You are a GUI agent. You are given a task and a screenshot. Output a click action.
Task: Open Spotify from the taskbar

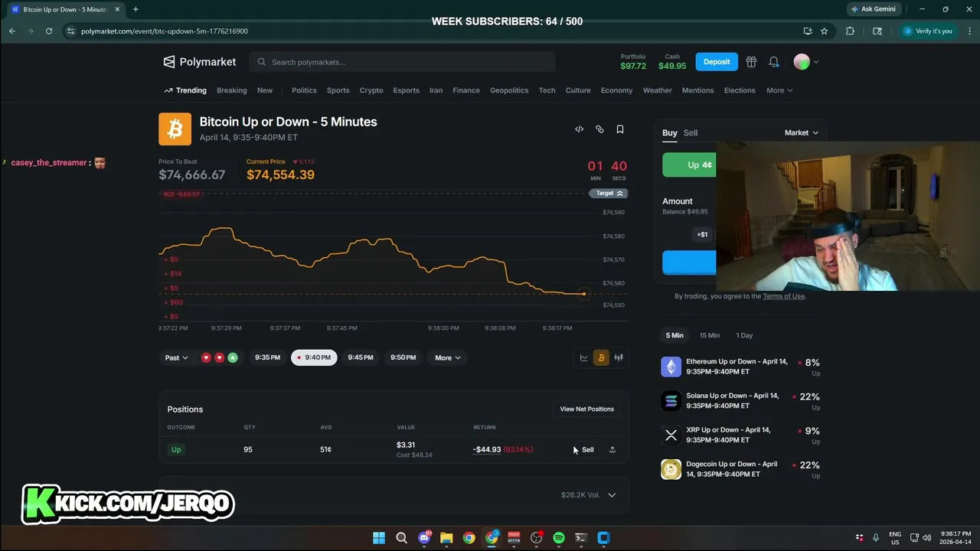coord(559,538)
